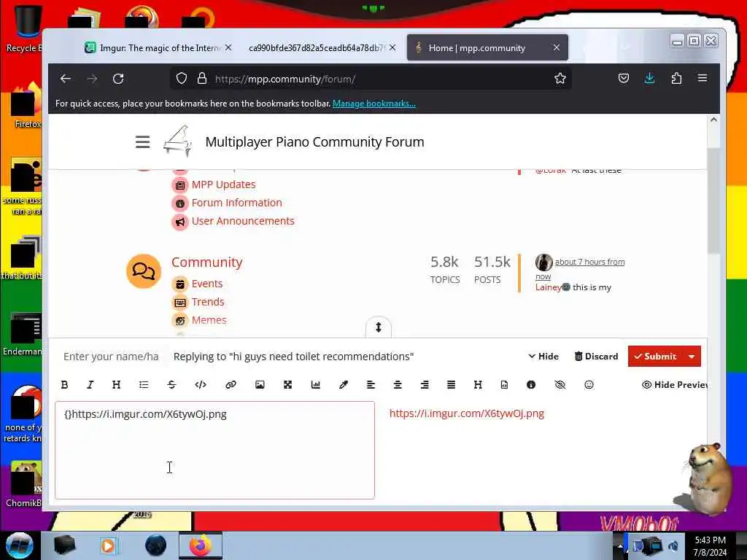The width and height of the screenshot is (747, 560).
Task: Apply italic formatting in composer toolbar
Action: (x=90, y=385)
